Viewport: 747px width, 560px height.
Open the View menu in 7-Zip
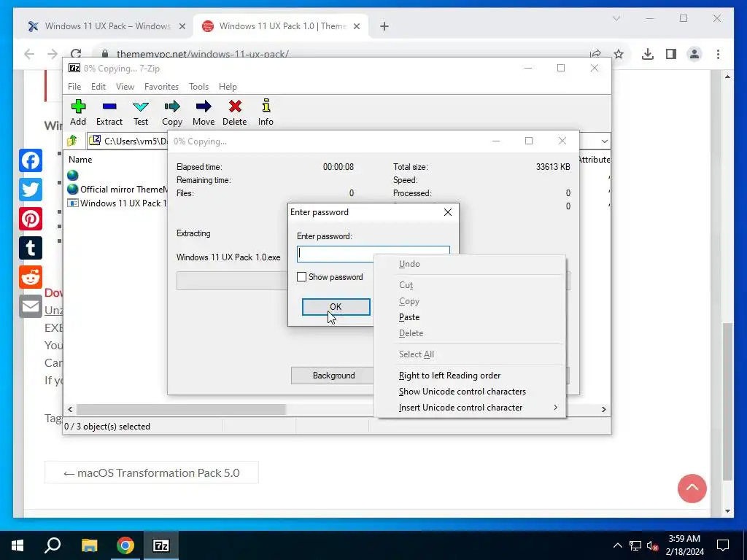point(125,87)
